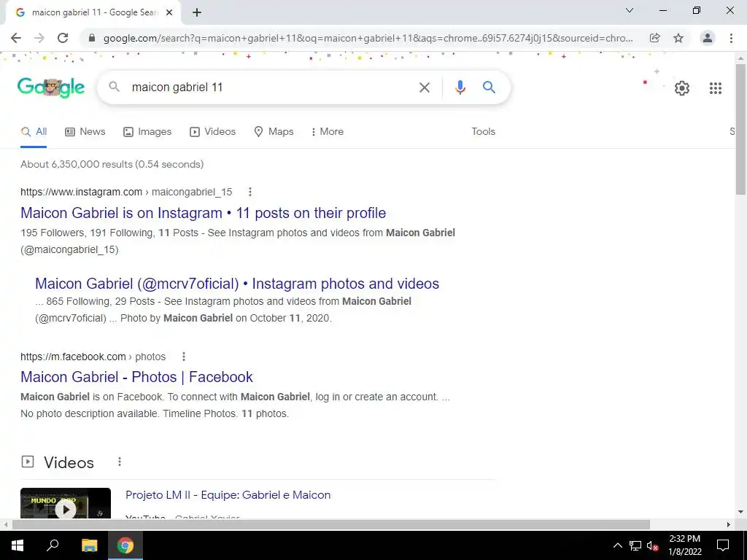The width and height of the screenshot is (747, 560).
Task: Click the vertical scrollbar thumb
Action: [740, 128]
